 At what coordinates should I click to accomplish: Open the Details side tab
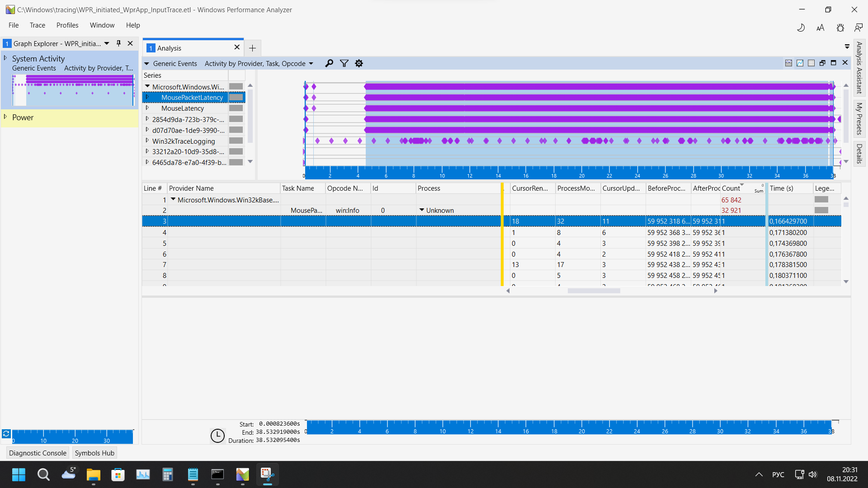point(859,154)
